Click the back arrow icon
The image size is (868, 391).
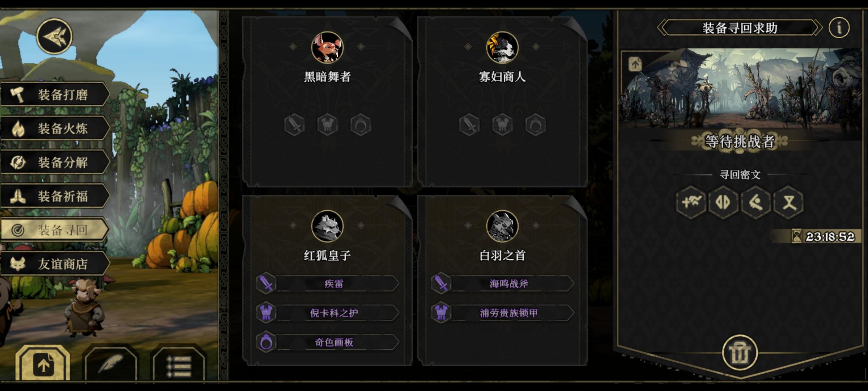point(54,36)
